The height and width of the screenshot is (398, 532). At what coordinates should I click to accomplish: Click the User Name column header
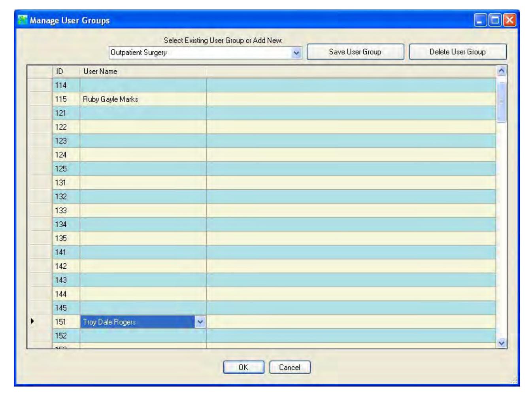point(143,72)
